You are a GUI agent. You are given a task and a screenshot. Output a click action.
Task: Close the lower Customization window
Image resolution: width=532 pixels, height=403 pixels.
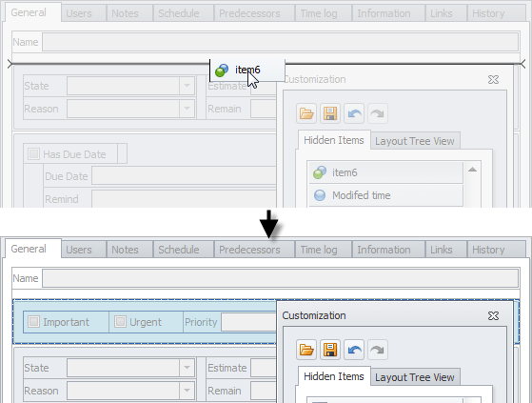(493, 315)
